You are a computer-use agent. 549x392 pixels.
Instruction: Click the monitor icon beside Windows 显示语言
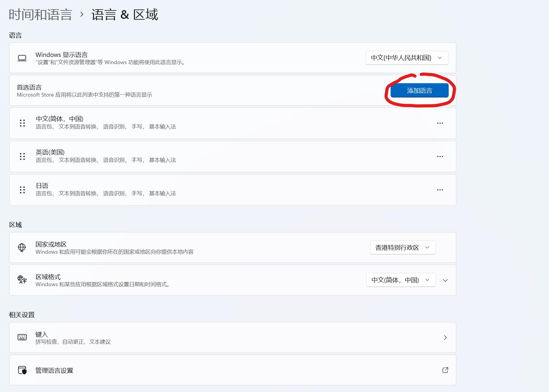coord(22,58)
